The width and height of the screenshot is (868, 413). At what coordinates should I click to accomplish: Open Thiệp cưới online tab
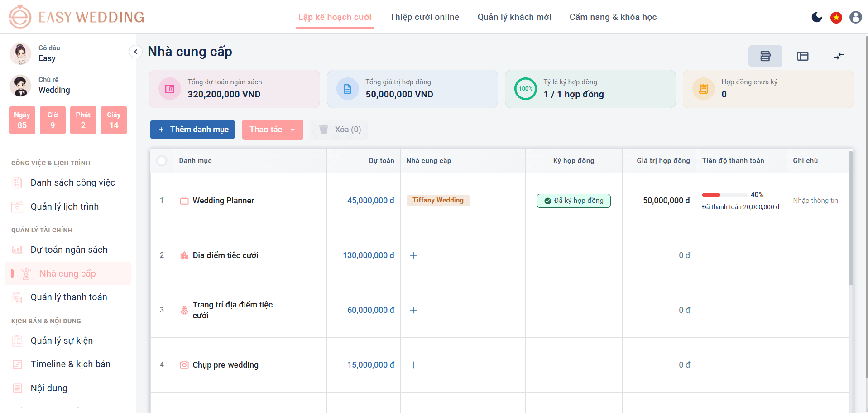click(x=425, y=17)
